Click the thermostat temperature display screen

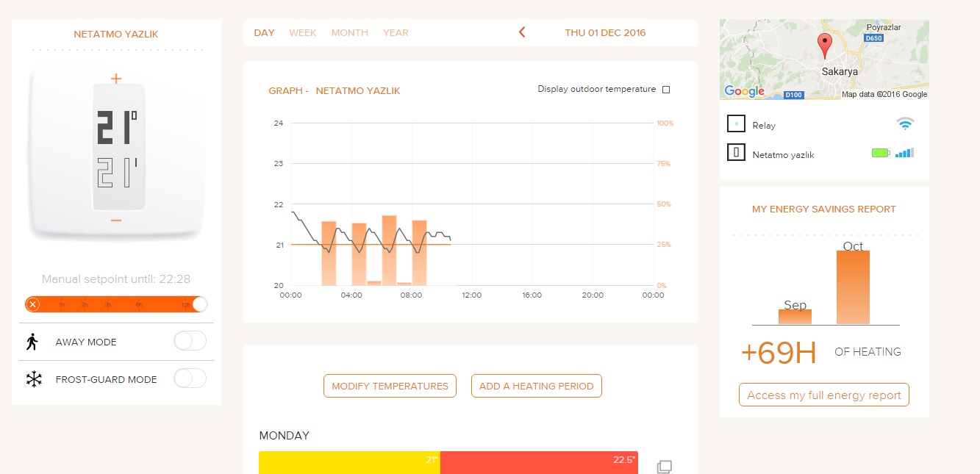coord(118,146)
